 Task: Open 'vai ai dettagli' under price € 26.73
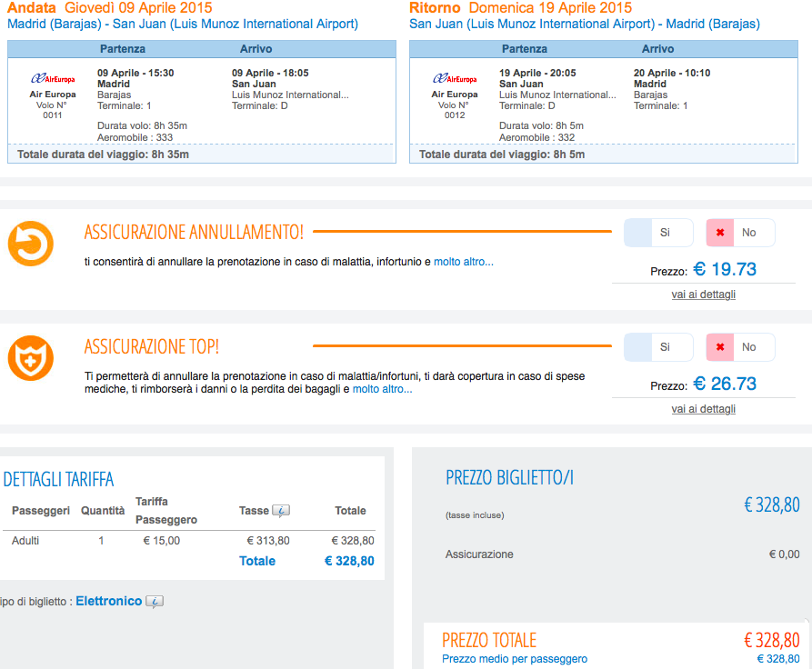click(703, 409)
